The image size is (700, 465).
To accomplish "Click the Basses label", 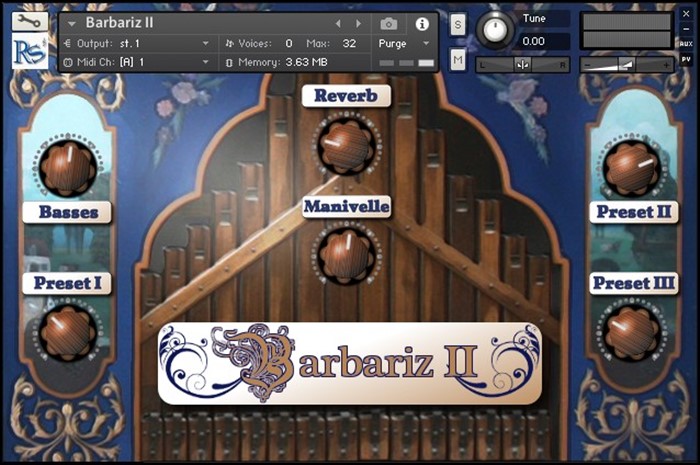I will (68, 212).
